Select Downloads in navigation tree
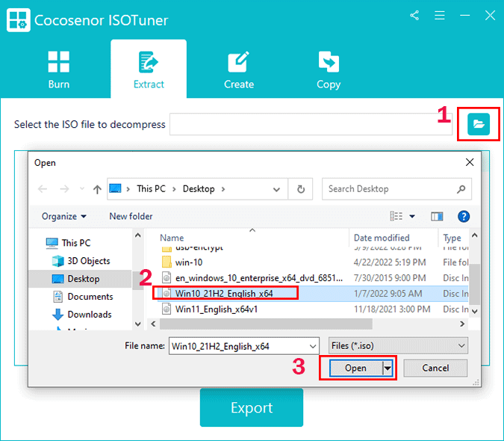 (x=82, y=314)
